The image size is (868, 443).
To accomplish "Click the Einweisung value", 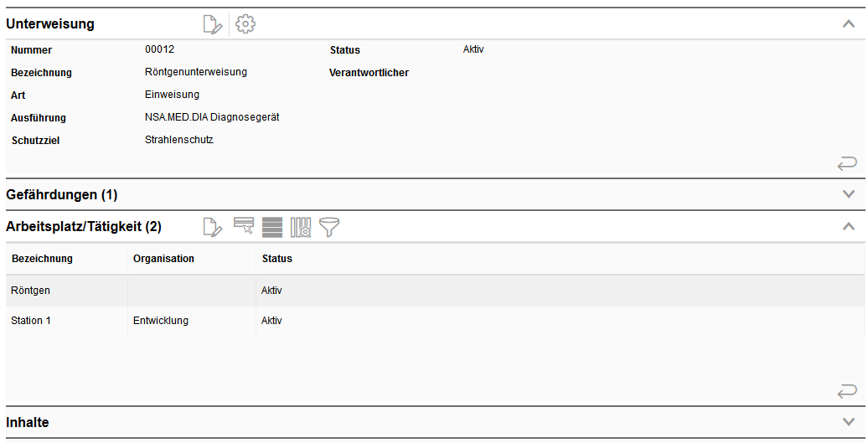I will [172, 95].
